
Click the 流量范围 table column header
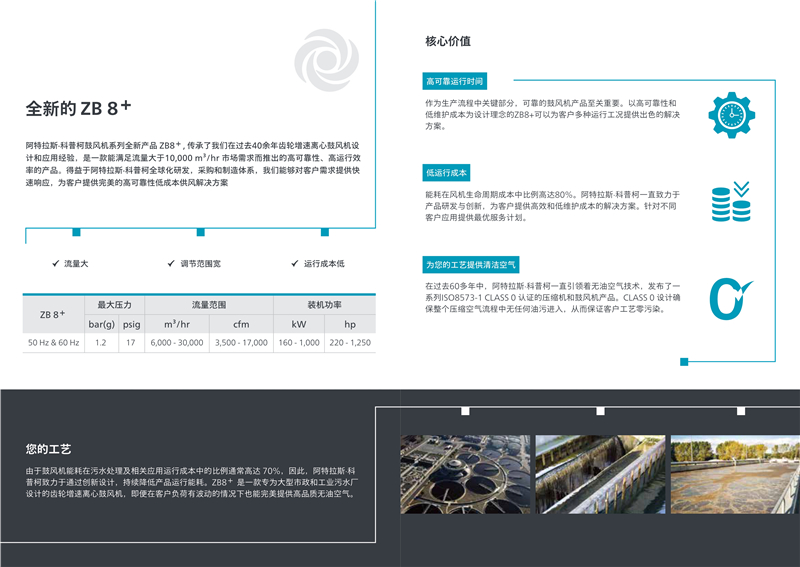pyautogui.click(x=209, y=304)
